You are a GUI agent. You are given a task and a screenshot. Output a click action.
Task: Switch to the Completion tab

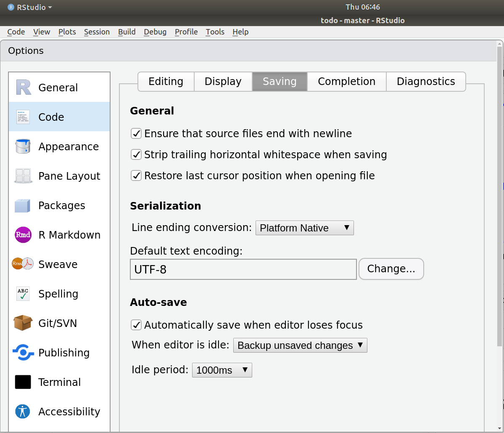346,81
